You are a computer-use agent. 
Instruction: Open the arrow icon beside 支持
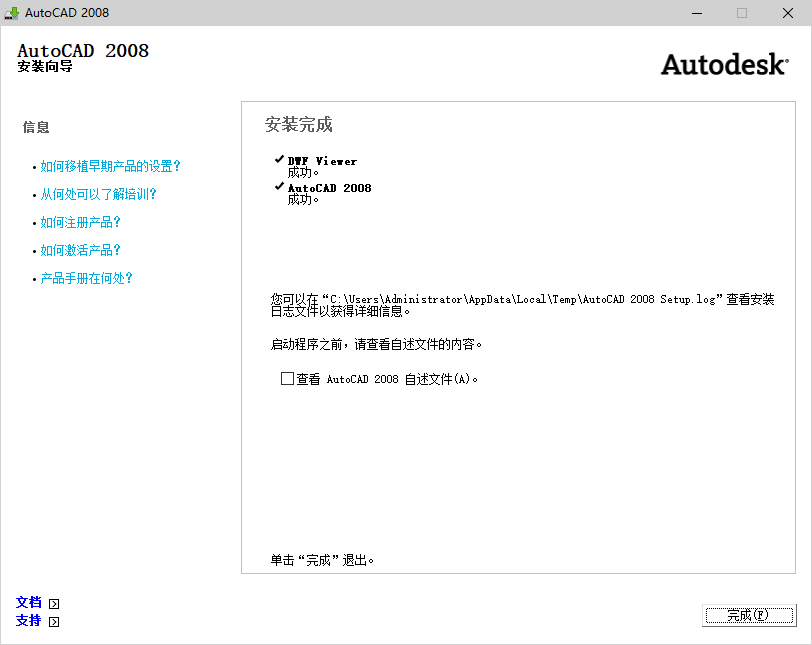click(53, 621)
